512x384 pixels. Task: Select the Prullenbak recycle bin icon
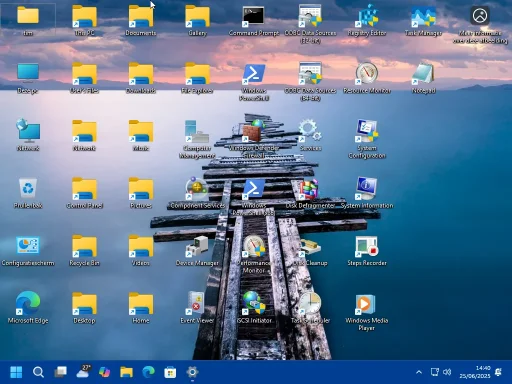[x=28, y=193]
